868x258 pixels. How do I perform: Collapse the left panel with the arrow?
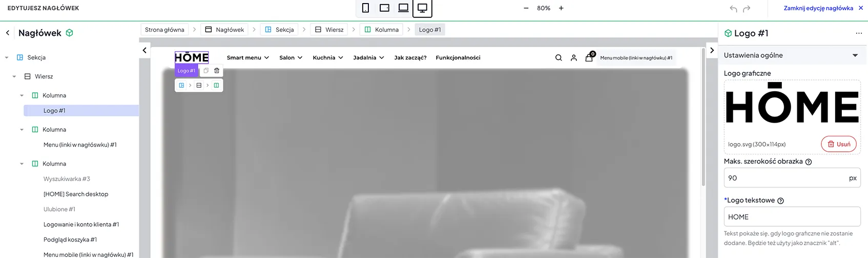144,50
